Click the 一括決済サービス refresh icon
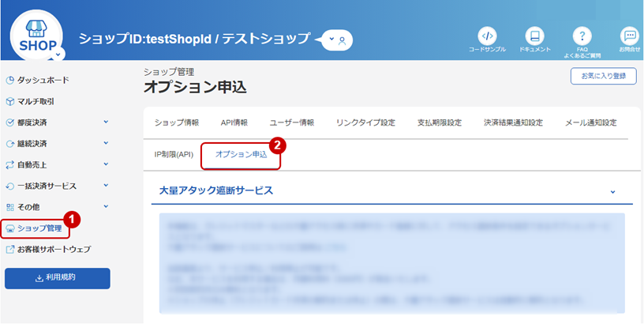 pyautogui.click(x=11, y=186)
